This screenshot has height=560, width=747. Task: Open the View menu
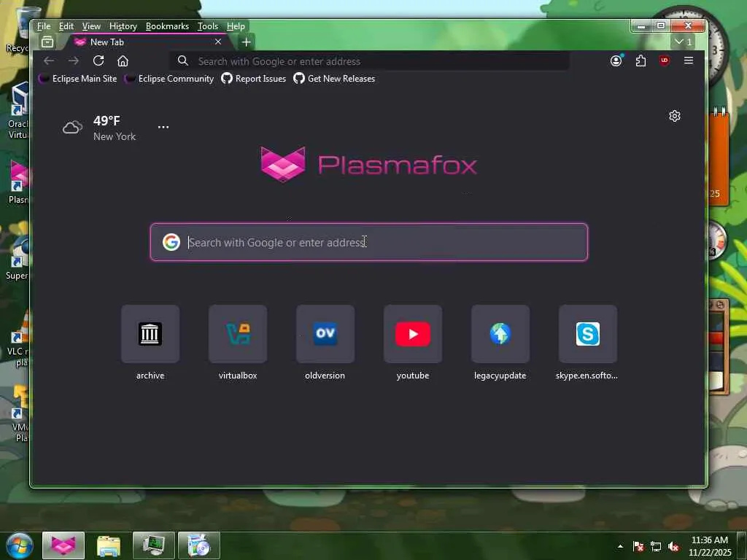(91, 26)
